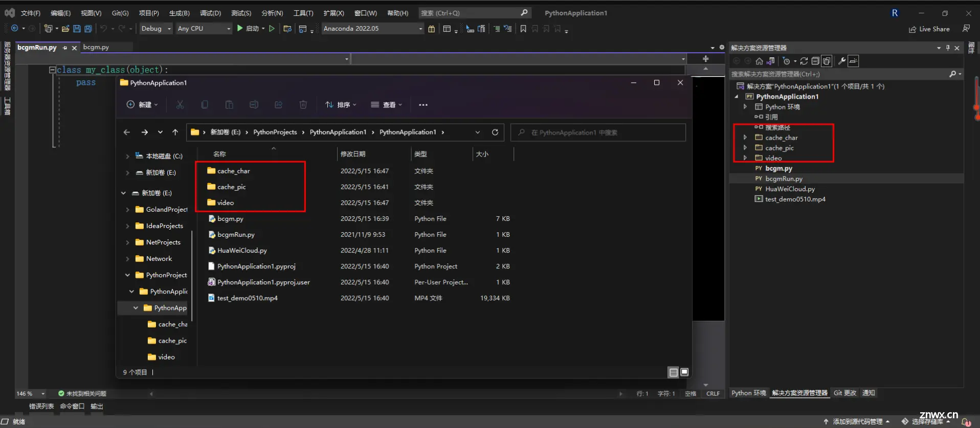The image size is (980, 428).
Task: Click the three-dots See more icon
Action: [x=423, y=105]
